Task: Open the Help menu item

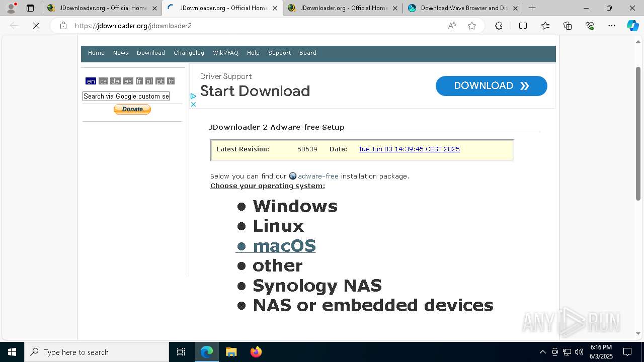Action: [x=253, y=53]
